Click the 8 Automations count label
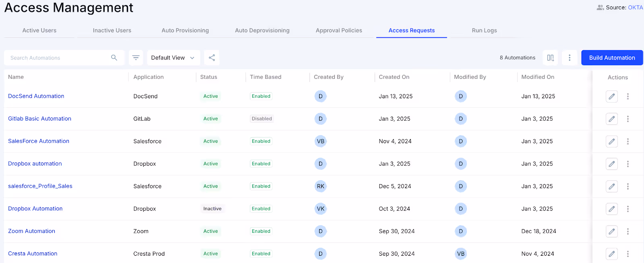The image size is (644, 263). coord(518,58)
